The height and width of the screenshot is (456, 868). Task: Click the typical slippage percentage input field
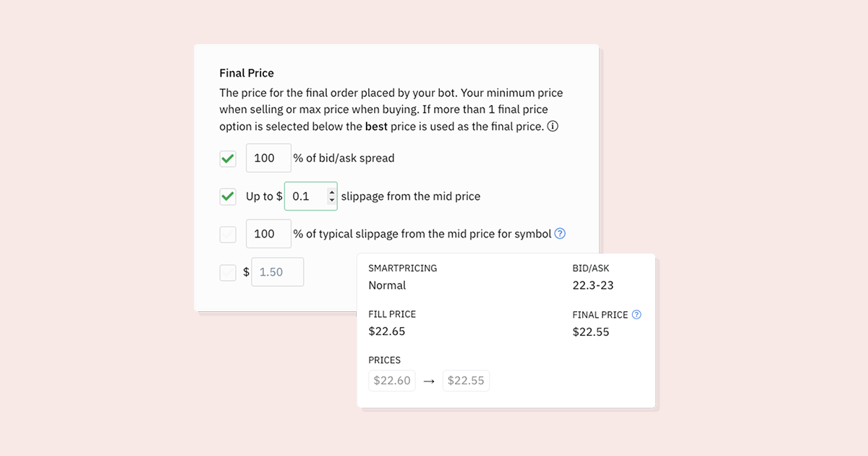(x=268, y=234)
